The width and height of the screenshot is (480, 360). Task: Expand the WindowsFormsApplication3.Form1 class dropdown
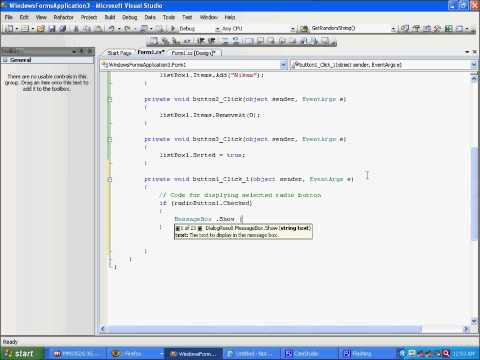tap(283, 65)
